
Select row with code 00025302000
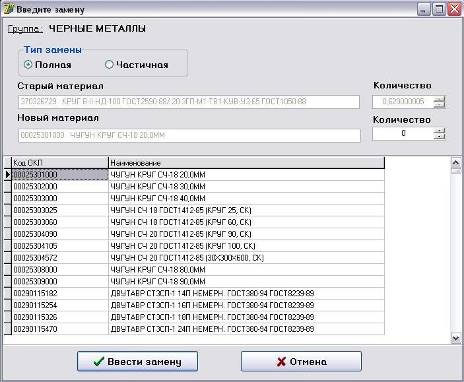(x=194, y=186)
